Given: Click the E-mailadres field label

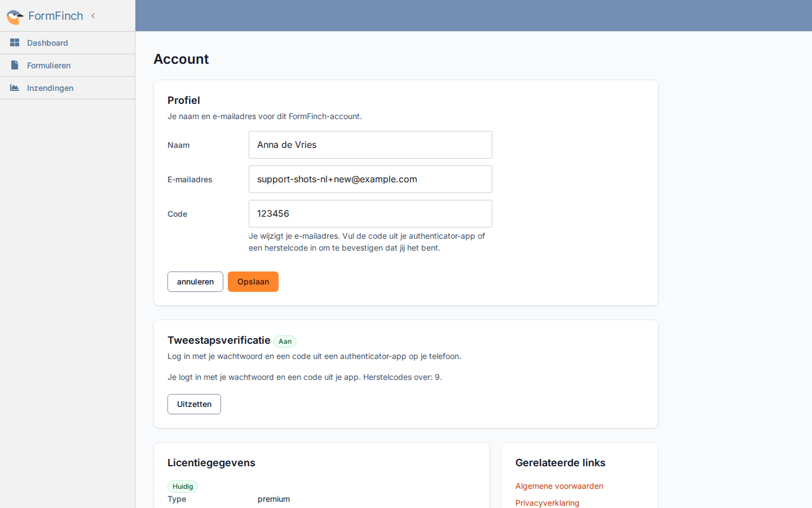Looking at the screenshot, I should (190, 179).
